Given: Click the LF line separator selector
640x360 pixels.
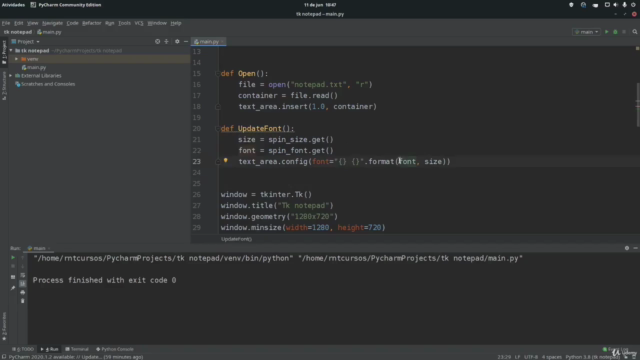Looking at the screenshot, I should pyautogui.click(x=517, y=357).
